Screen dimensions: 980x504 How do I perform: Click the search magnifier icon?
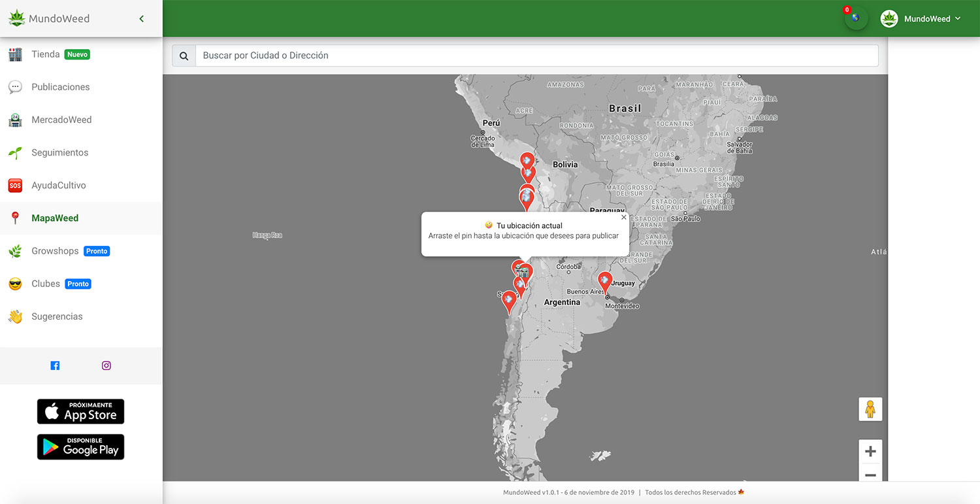[x=184, y=56]
